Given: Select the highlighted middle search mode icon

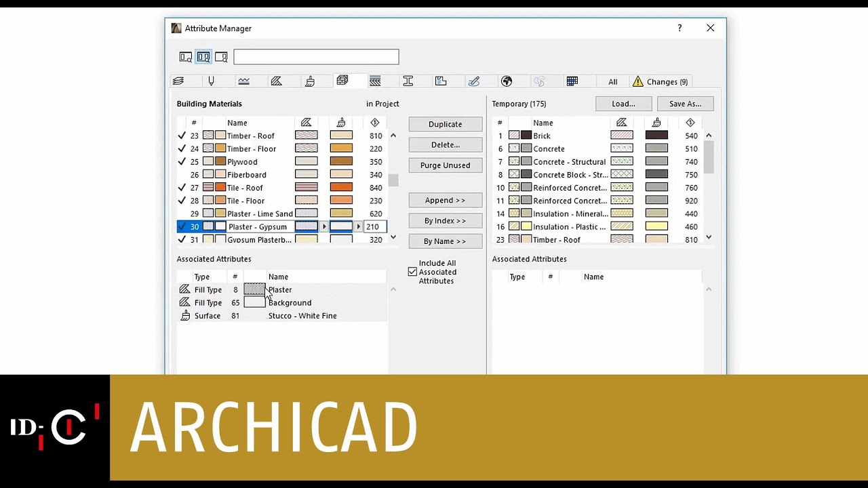Looking at the screenshot, I should click(x=203, y=57).
